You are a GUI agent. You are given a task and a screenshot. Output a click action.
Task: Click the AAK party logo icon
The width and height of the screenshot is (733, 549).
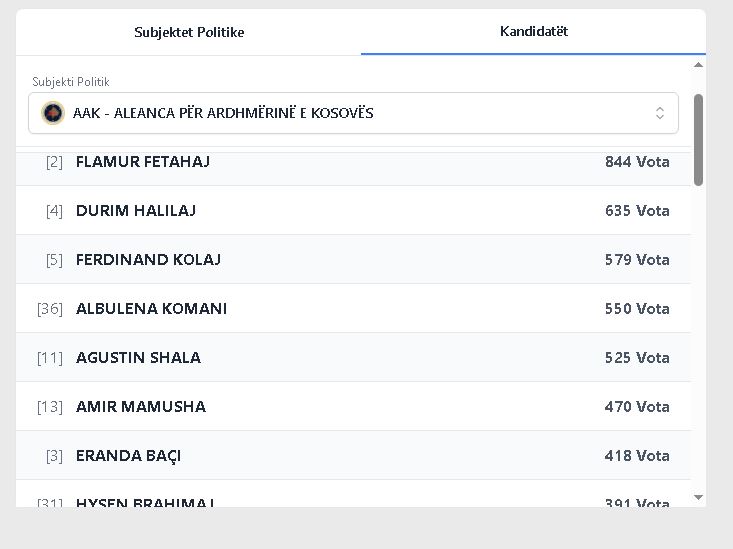point(52,113)
